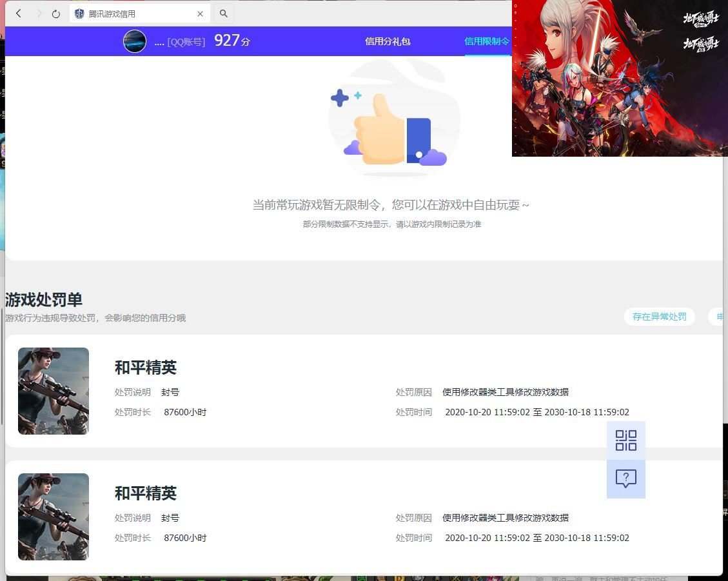Image resolution: width=728 pixels, height=581 pixels.
Task: Open the first 和平精英 game thumbnail
Action: click(x=54, y=391)
